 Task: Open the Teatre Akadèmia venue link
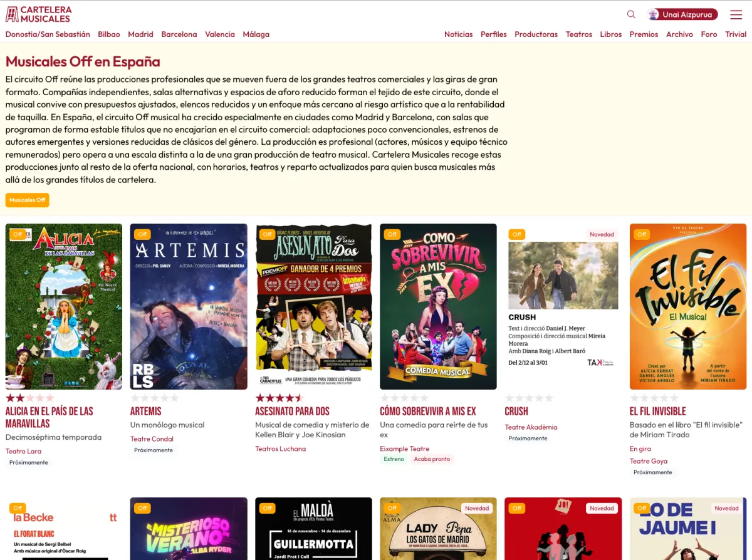pos(531,427)
